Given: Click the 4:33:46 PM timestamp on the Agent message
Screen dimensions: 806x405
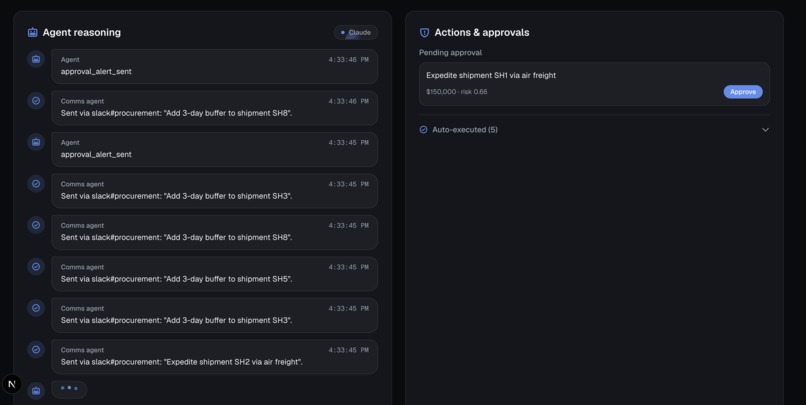Looking at the screenshot, I should [x=349, y=60].
